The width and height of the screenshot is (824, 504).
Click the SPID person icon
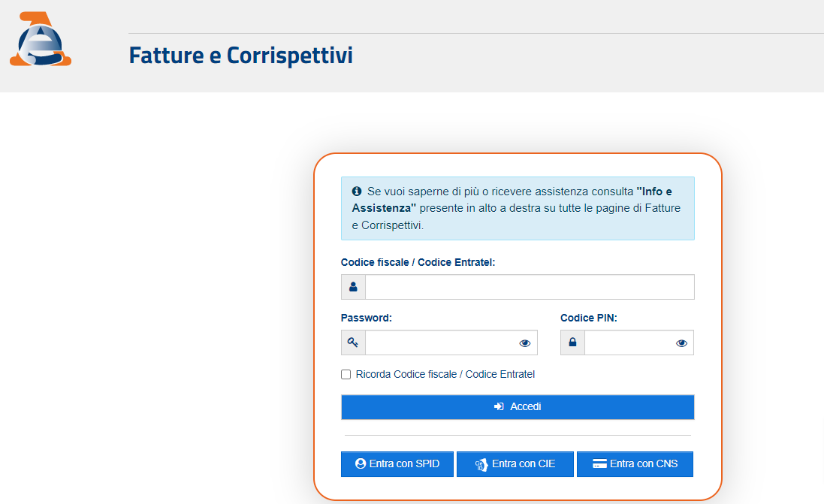361,463
